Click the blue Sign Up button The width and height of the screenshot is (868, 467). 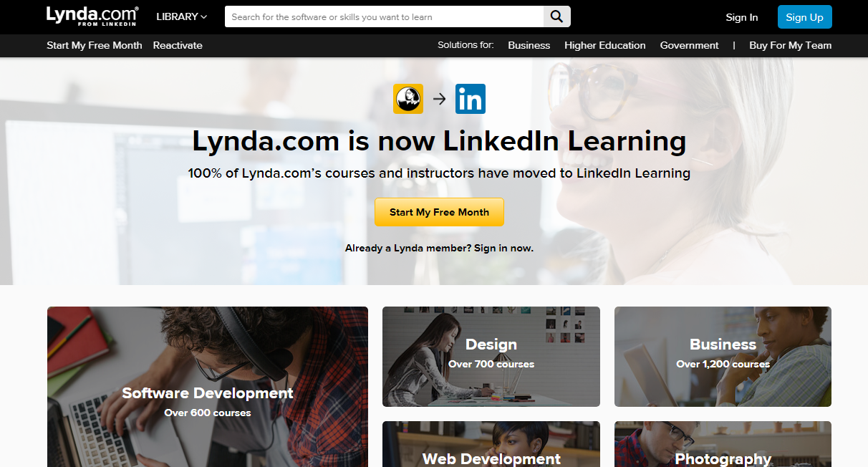[805, 17]
